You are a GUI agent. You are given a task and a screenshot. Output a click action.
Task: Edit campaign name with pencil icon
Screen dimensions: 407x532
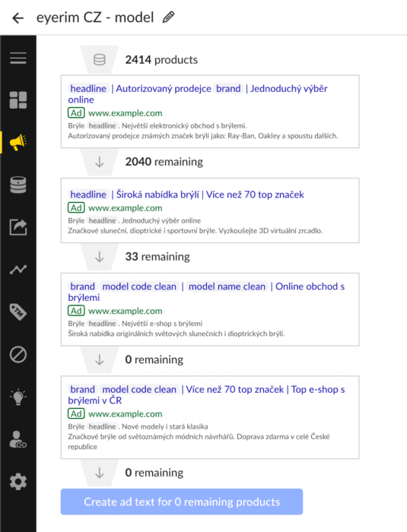[168, 17]
